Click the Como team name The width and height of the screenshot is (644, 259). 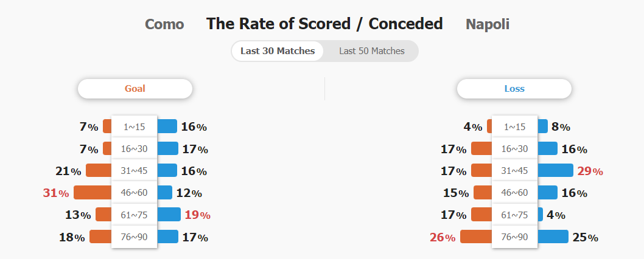pos(164,24)
